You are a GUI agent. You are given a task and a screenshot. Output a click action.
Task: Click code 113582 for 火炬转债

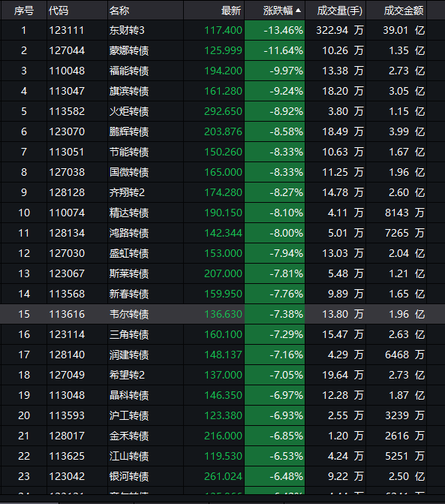pos(67,111)
